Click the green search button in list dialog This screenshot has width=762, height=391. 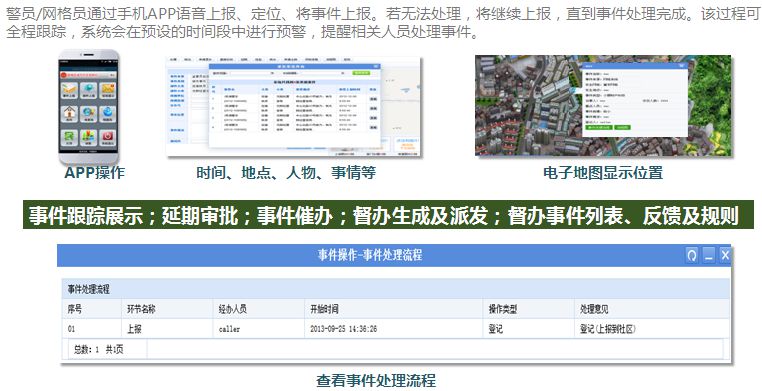click(361, 73)
